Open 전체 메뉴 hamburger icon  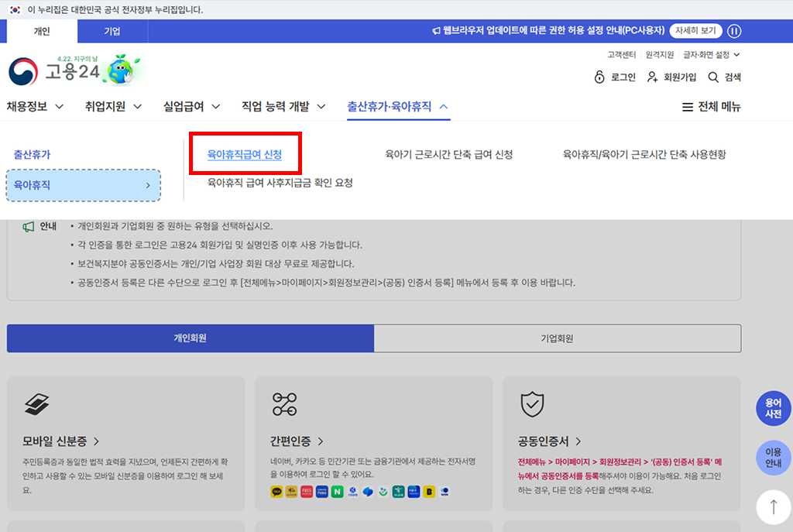(x=688, y=107)
